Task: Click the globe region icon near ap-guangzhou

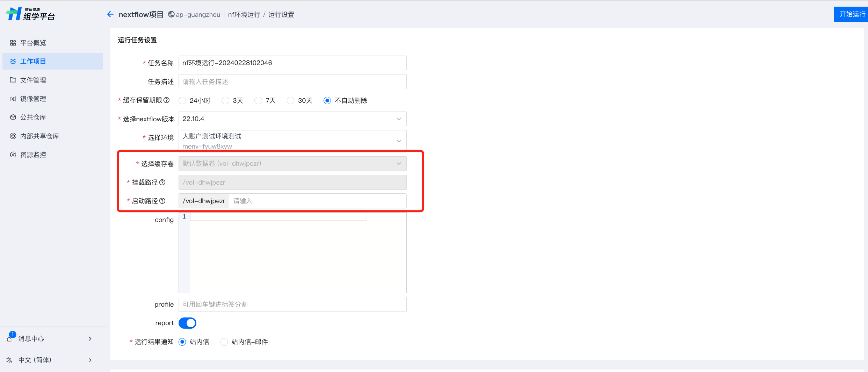Action: click(171, 14)
